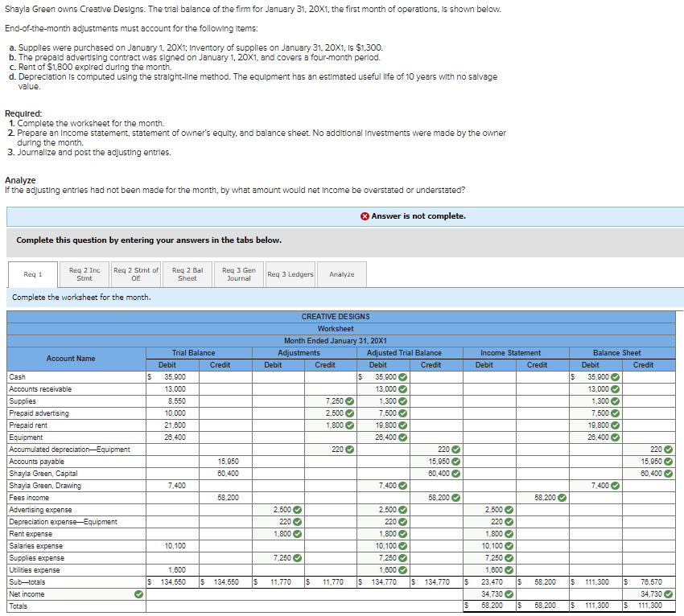Viewport: 684px width, 616px height.
Task: Click Fees income statement credit 58,200
Action: [x=542, y=498]
